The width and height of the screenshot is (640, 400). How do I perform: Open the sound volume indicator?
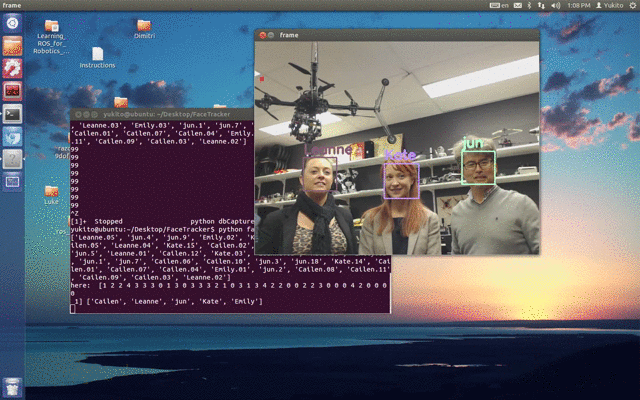click(x=555, y=6)
